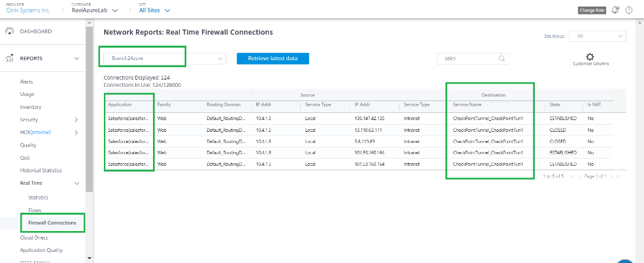The width and height of the screenshot is (644, 263).
Task: Click ESTABLISHED state in 136.147.42.135 row
Action: (x=563, y=118)
